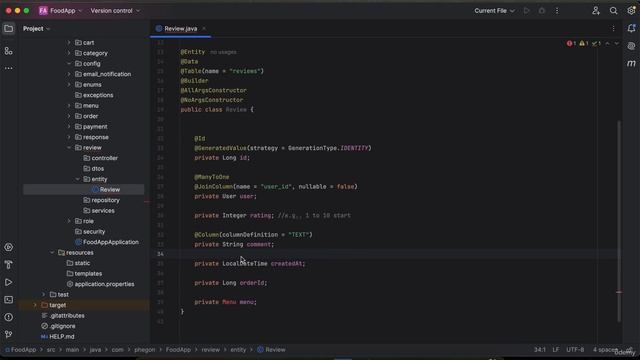Click the FA project badge icon

click(43, 11)
